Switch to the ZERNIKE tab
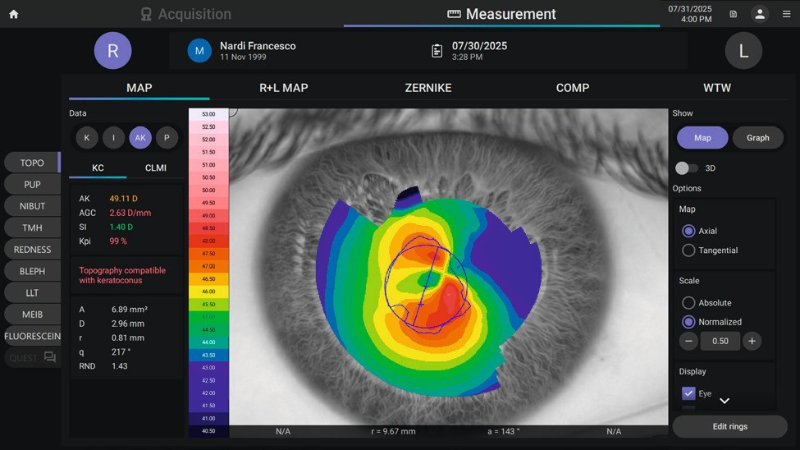The image size is (800, 450). coord(427,88)
